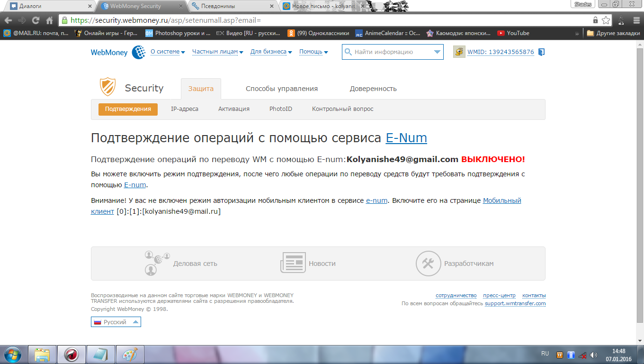Open the E-Num link in the heading
Image resolution: width=644 pixels, height=364 pixels.
(406, 138)
